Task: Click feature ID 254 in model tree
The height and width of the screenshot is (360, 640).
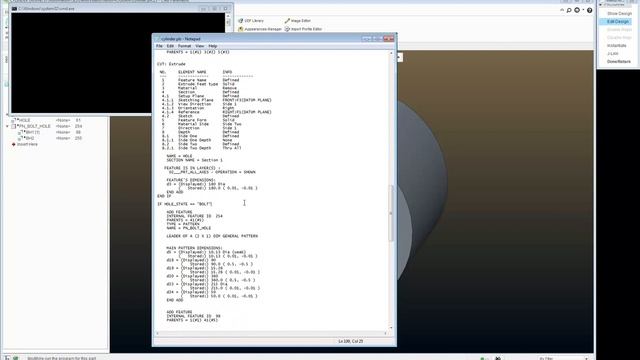Action: 78,127
